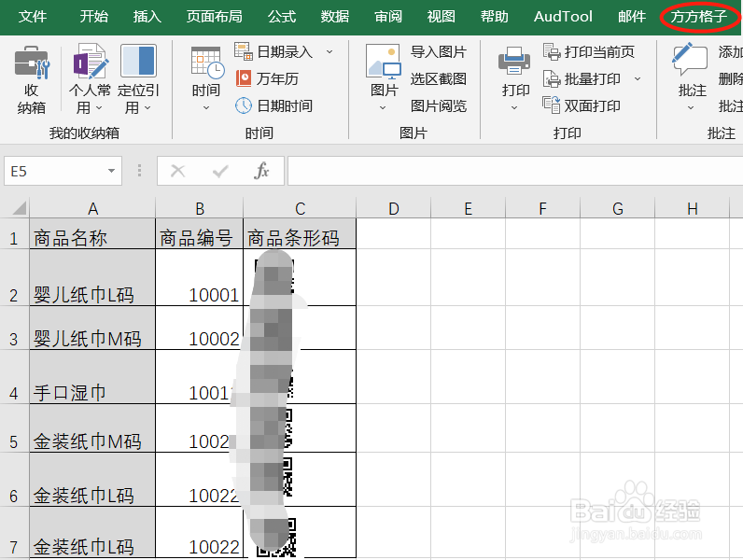Click the 日期录入 icon
Viewport: 743px width, 560px height.
click(x=244, y=51)
